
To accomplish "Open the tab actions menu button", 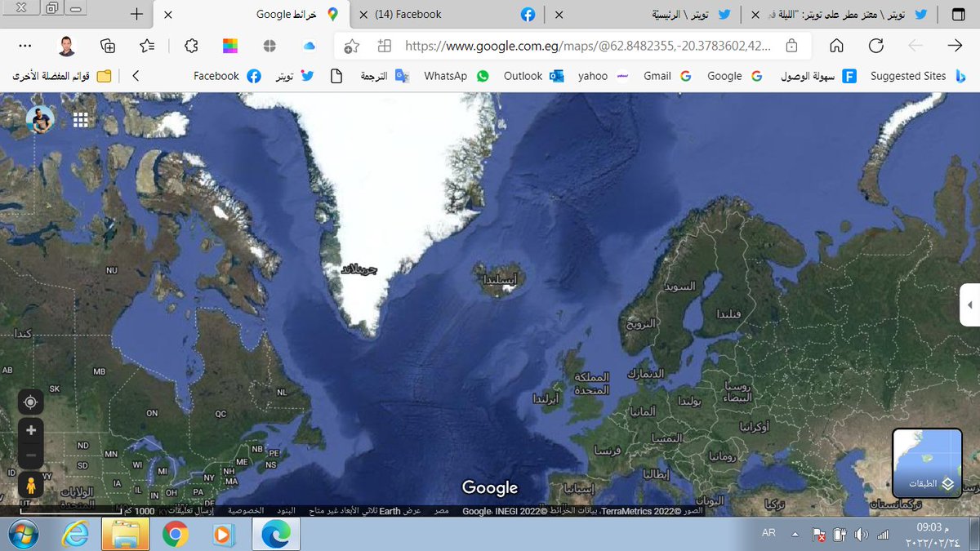I will 958,15.
